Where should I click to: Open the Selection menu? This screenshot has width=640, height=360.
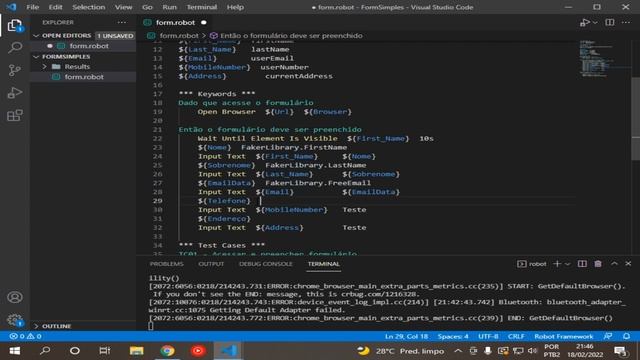89,7
